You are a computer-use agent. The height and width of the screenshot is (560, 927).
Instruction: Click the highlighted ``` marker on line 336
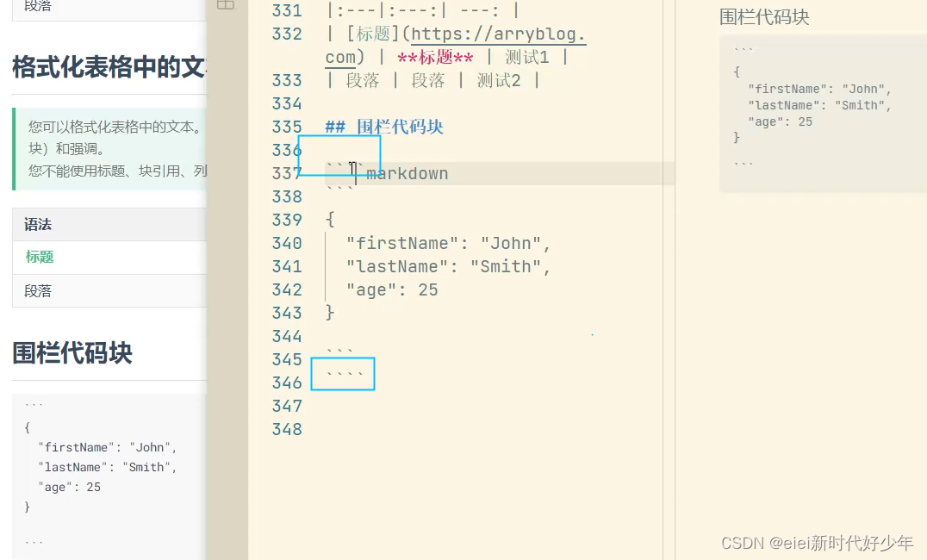point(340,153)
